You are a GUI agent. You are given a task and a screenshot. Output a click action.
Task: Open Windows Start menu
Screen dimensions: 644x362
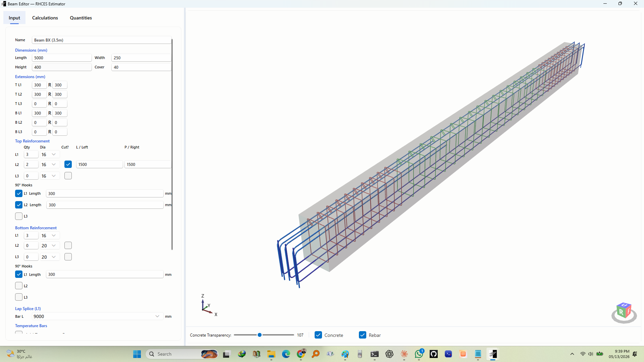click(137, 354)
